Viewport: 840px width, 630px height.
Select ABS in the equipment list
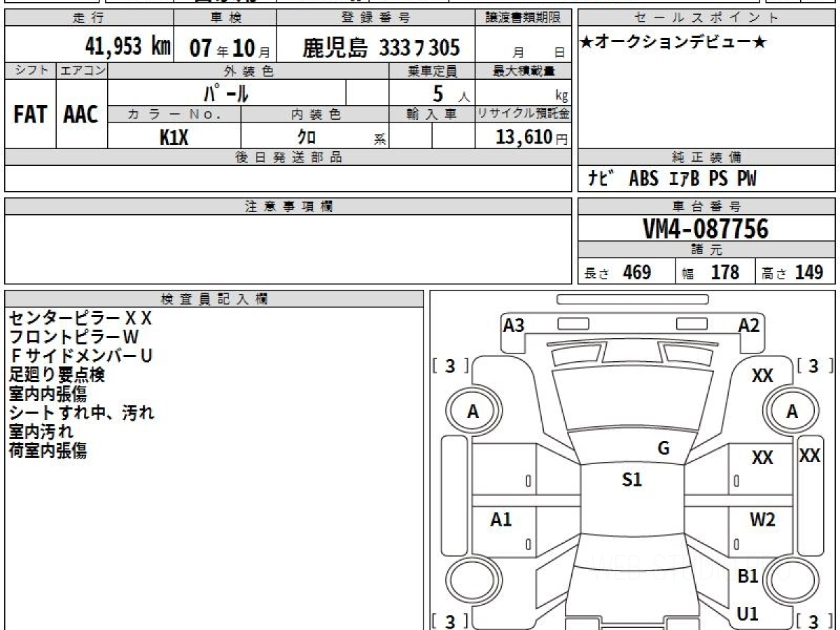(644, 178)
